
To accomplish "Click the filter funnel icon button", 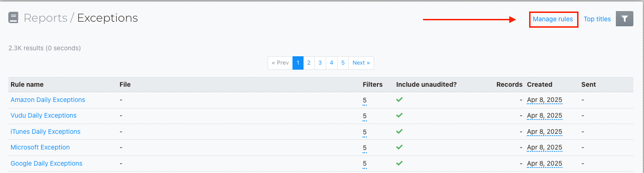I will point(624,19).
